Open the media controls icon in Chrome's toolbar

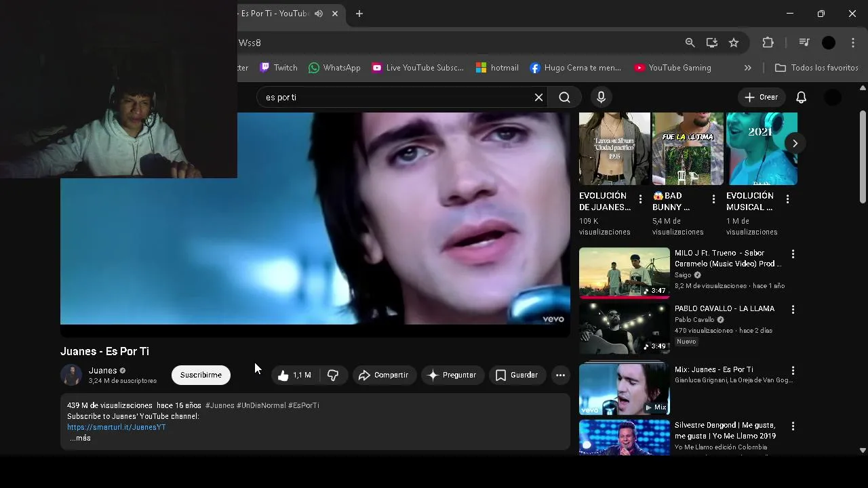804,43
